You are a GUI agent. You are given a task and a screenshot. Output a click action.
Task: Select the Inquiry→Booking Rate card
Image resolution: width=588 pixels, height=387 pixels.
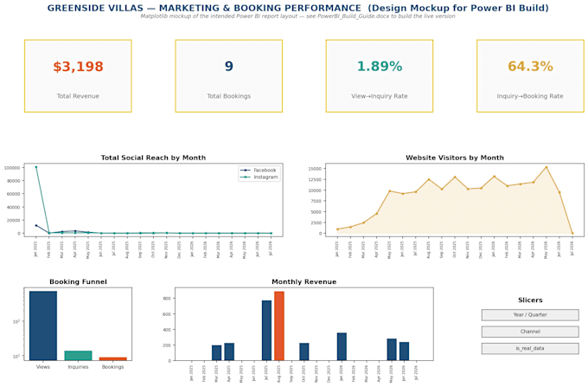point(530,76)
